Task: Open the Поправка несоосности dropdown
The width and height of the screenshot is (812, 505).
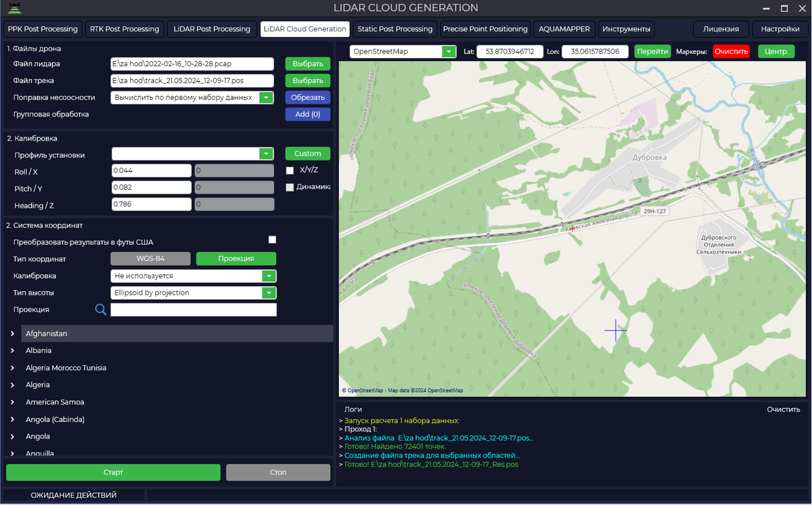Action: tap(266, 97)
